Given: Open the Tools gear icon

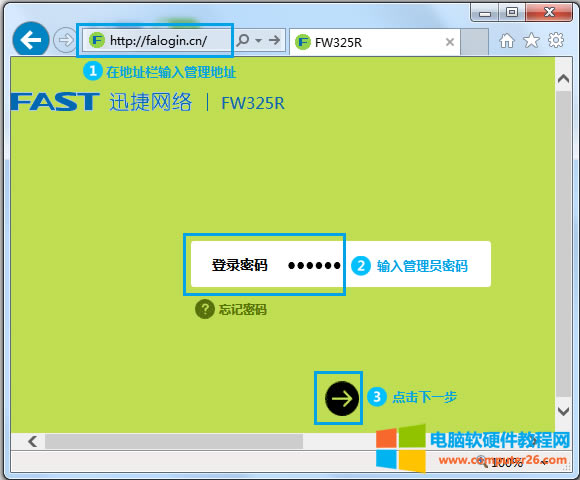Looking at the screenshot, I should (x=556, y=40).
